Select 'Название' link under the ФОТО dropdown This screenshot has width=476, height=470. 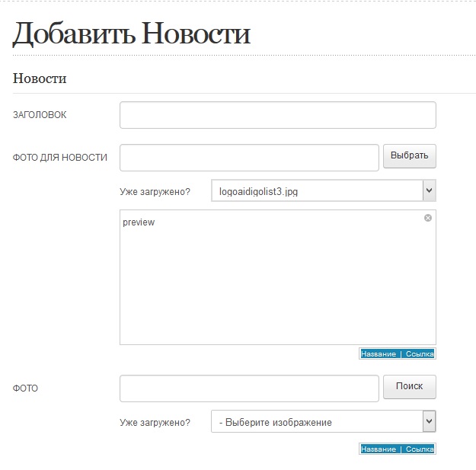click(x=379, y=449)
